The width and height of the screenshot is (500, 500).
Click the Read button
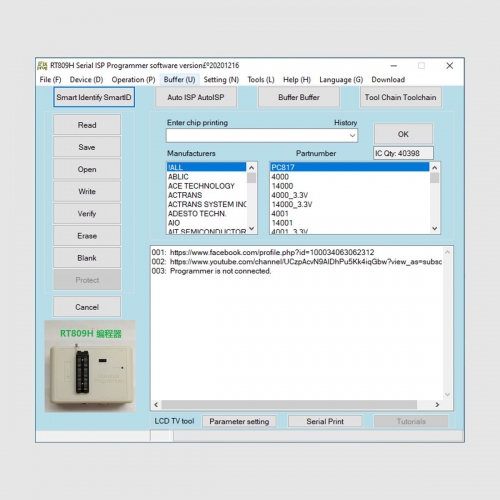click(x=87, y=125)
